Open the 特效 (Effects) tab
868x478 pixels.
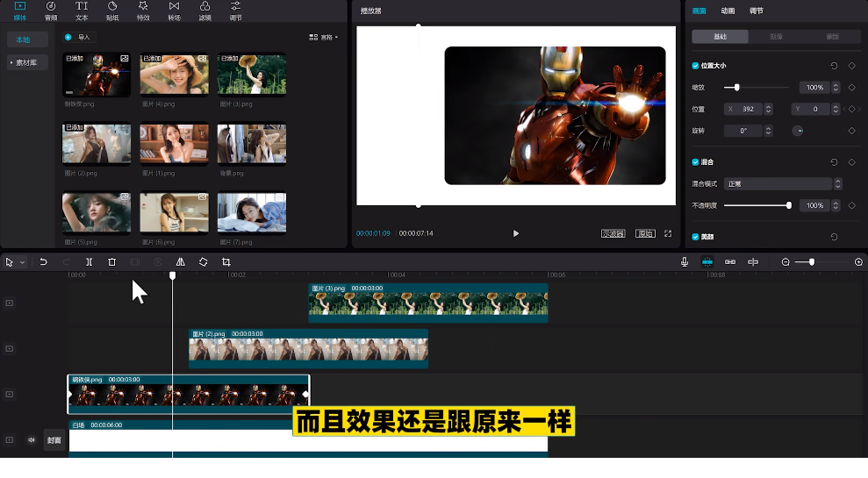(x=143, y=11)
